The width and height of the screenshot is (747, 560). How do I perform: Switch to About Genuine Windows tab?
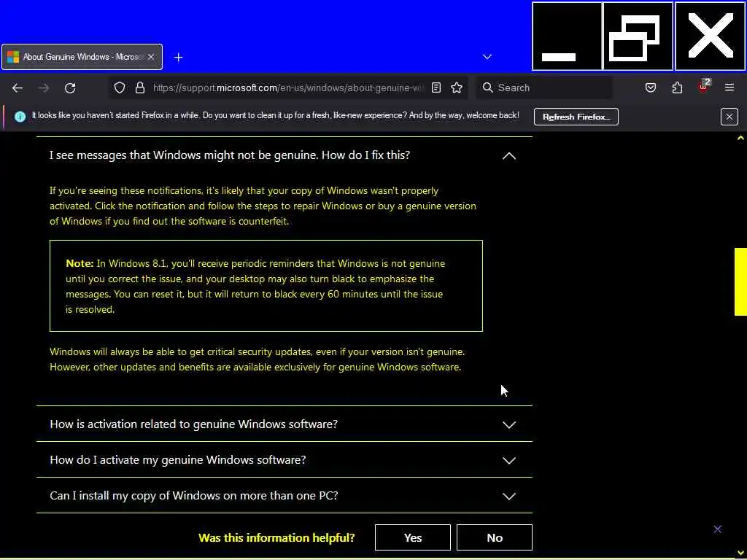pos(82,57)
